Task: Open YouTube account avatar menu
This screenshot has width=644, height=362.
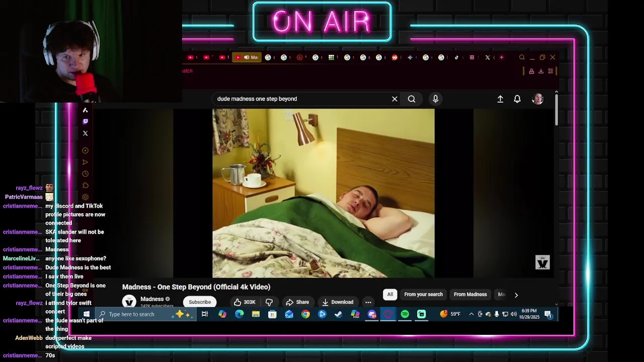Action: coord(537,99)
